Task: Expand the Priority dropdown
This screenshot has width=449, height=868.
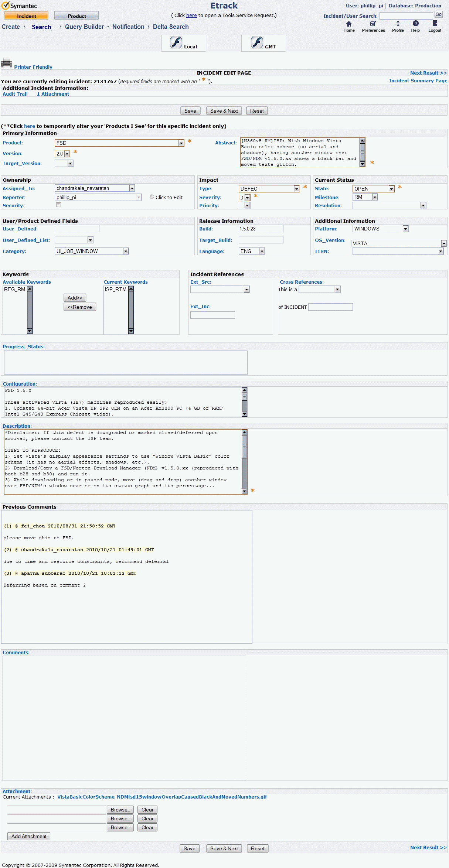Action: tap(244, 205)
